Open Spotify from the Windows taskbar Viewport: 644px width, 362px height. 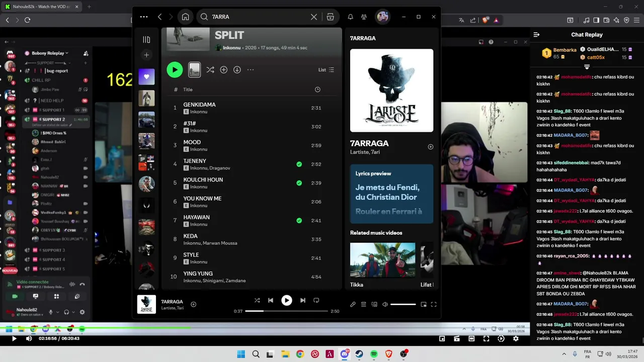click(x=374, y=354)
